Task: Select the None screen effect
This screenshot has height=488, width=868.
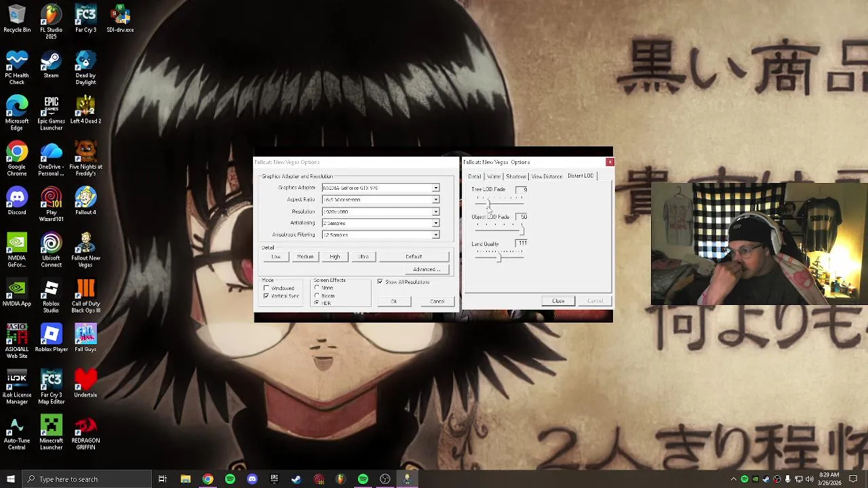Action: pos(317,288)
